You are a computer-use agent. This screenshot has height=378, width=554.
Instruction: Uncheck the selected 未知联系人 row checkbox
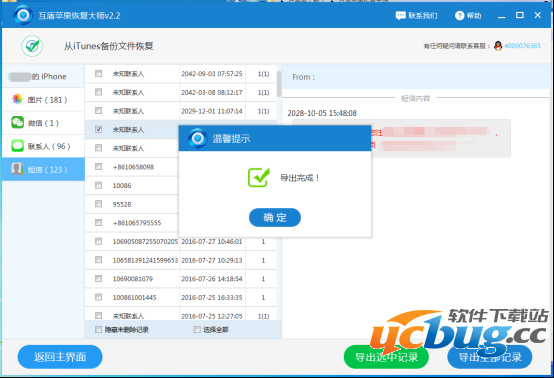point(99,129)
